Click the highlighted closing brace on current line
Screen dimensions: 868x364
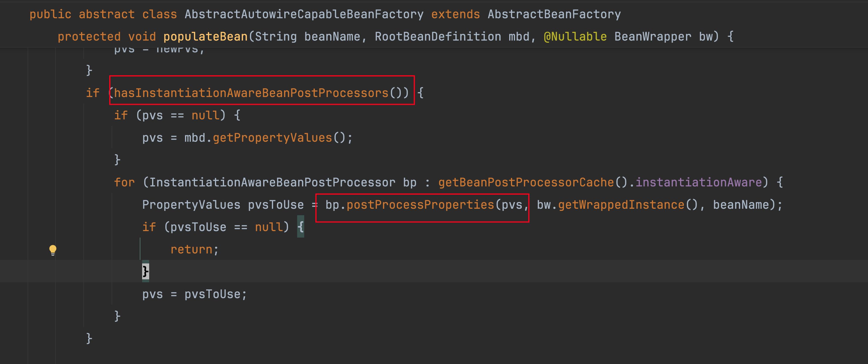(145, 271)
